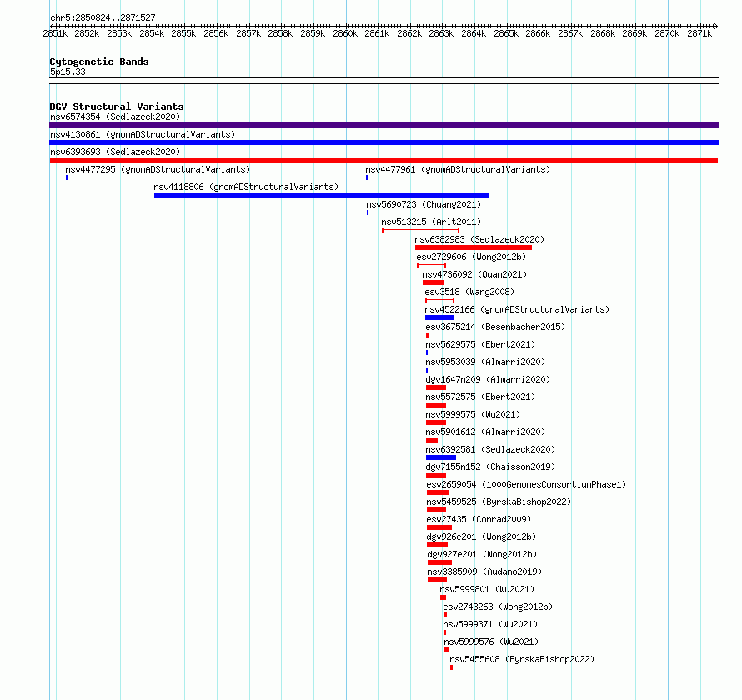
Task: Click the dgv927e201 (Wong2012b) label
Action: 482,554
